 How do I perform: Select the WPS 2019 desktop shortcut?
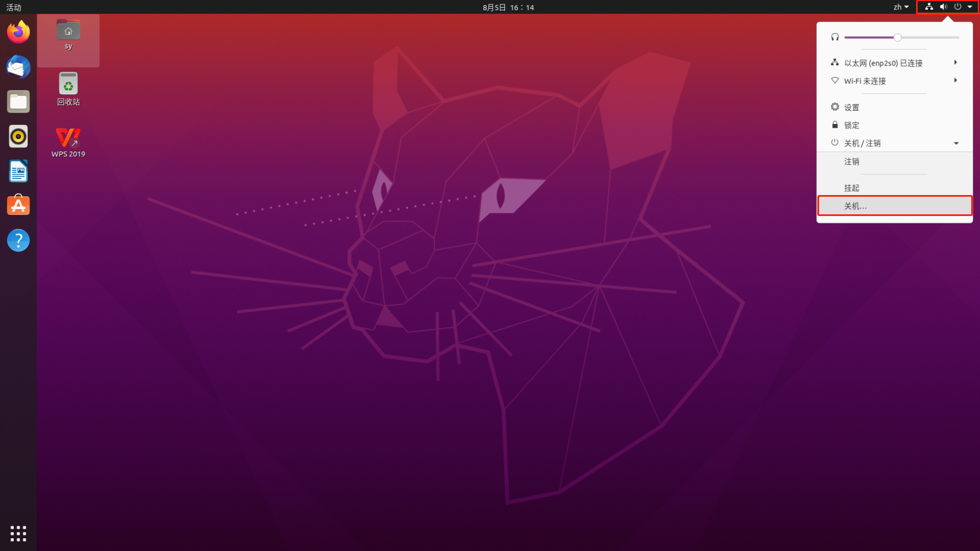click(x=68, y=141)
